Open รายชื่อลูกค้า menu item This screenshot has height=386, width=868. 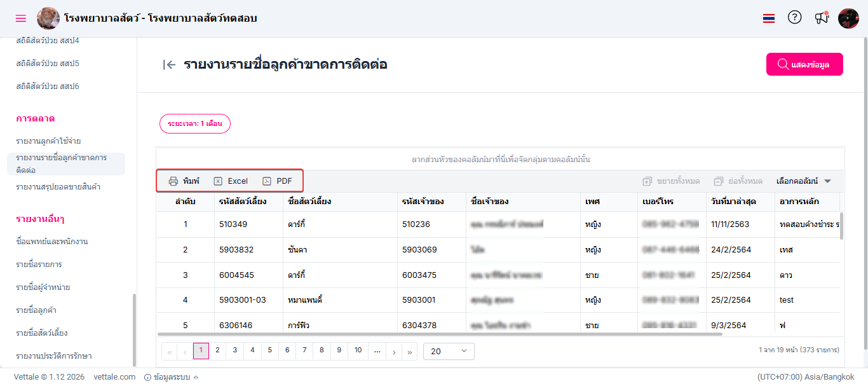(x=37, y=310)
